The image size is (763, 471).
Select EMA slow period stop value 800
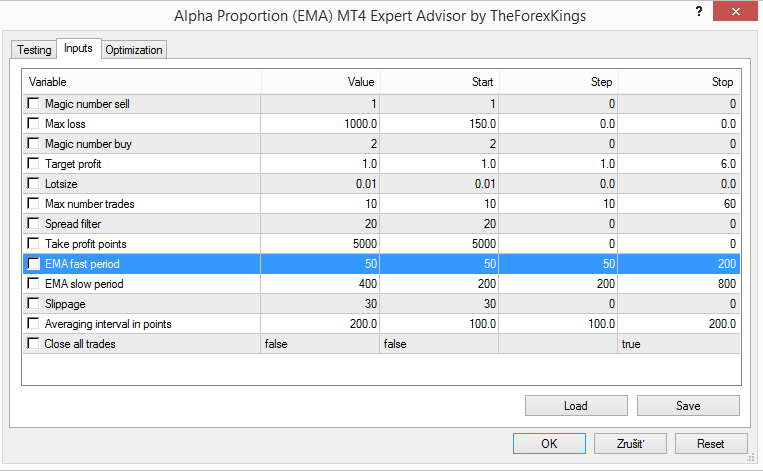679,284
